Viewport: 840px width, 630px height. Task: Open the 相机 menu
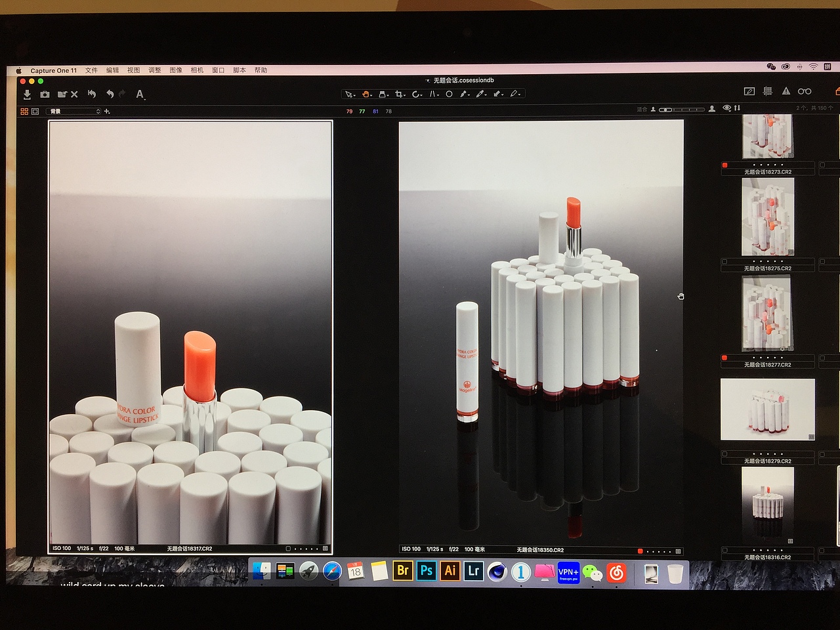pos(197,70)
